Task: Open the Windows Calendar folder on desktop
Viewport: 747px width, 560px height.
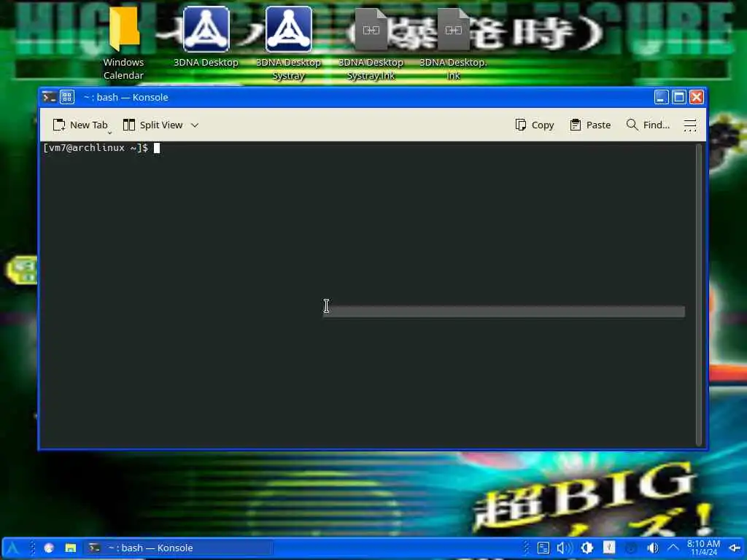Action: tap(124, 43)
